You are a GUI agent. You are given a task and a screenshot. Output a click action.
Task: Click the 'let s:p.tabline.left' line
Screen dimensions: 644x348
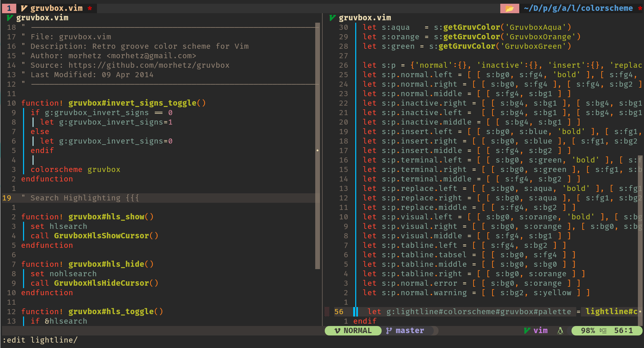click(x=465, y=245)
